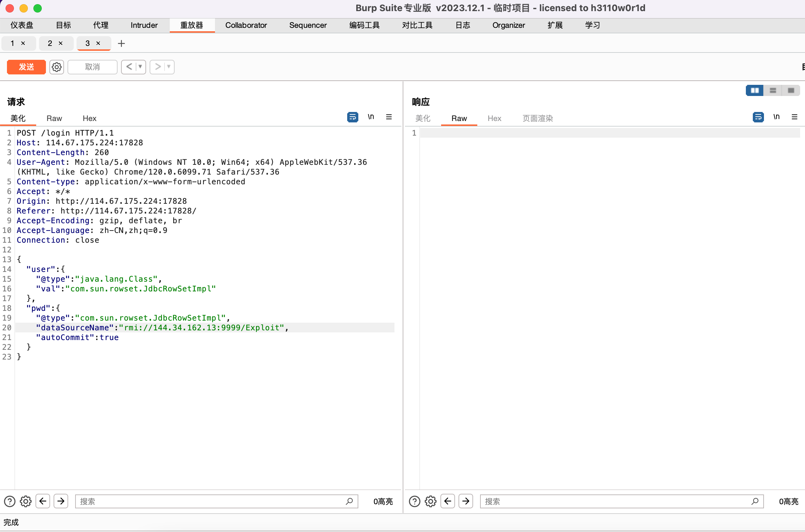Click the word-wrap icon in the request panel

click(x=352, y=117)
